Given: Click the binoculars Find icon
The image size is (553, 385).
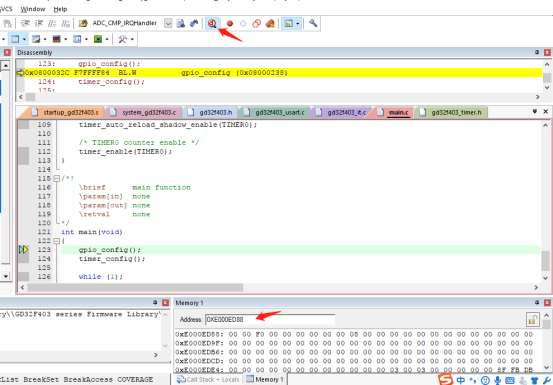Looking at the screenshot, I should (x=194, y=24).
